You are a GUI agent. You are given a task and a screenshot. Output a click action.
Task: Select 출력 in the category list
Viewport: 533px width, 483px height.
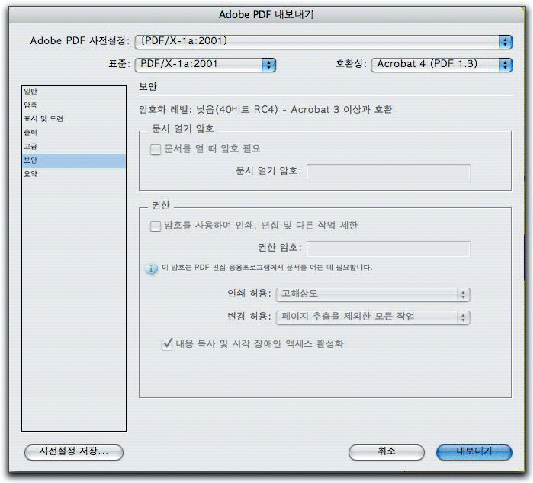click(74, 133)
